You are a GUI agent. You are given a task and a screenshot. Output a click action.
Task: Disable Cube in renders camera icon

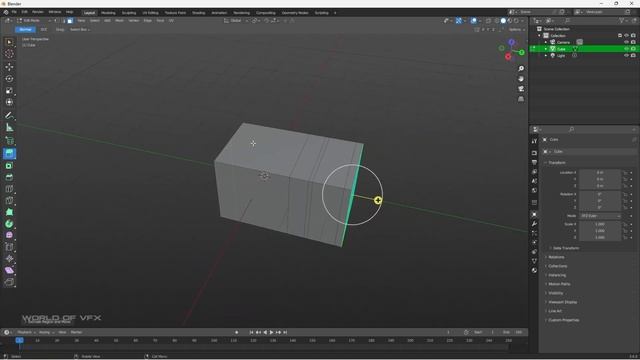point(633,49)
